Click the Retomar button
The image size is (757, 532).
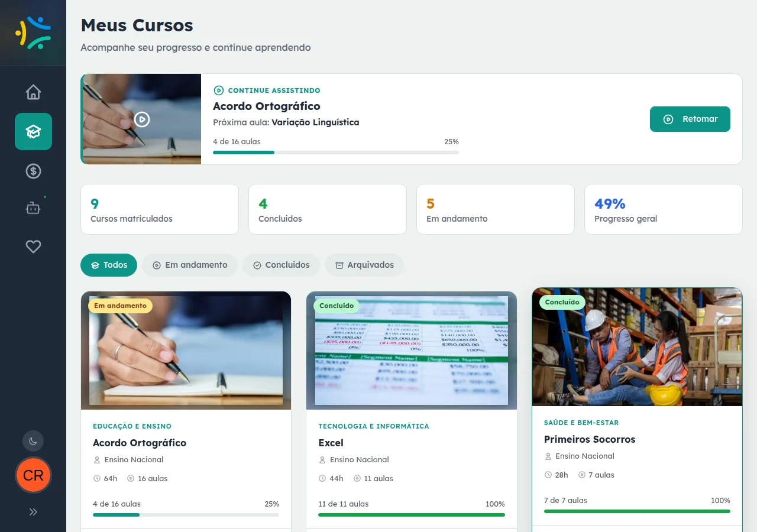(690, 119)
